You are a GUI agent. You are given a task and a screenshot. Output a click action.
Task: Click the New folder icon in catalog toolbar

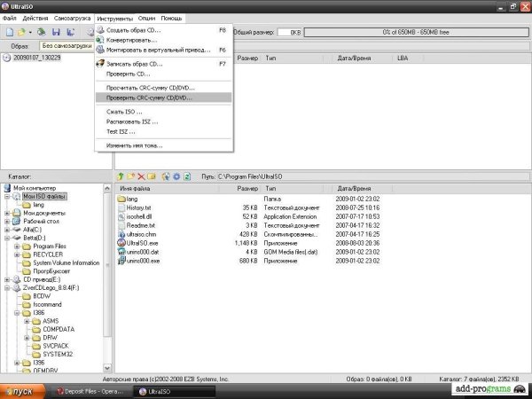130,176
